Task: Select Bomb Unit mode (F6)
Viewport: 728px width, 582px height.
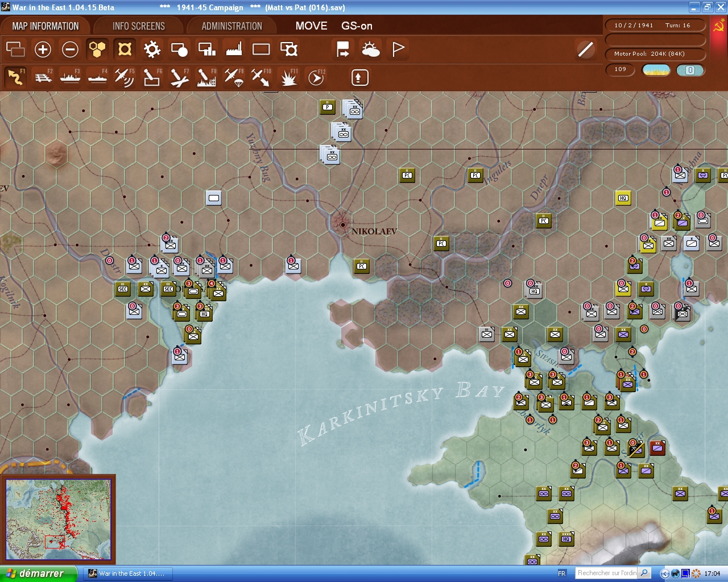Action: [x=152, y=77]
